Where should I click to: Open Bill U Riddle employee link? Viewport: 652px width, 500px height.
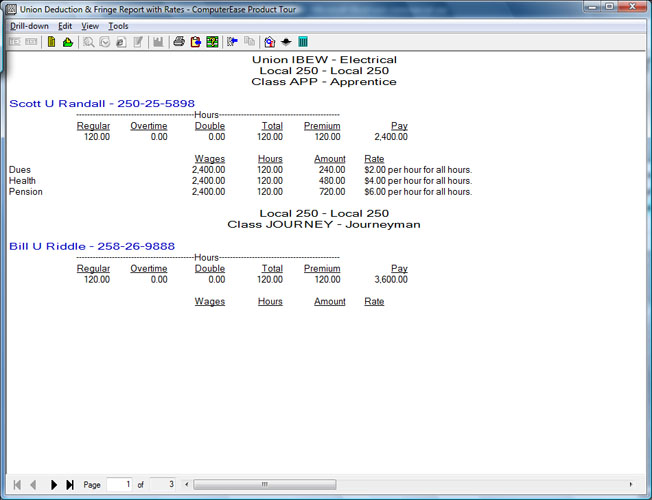[x=92, y=246]
